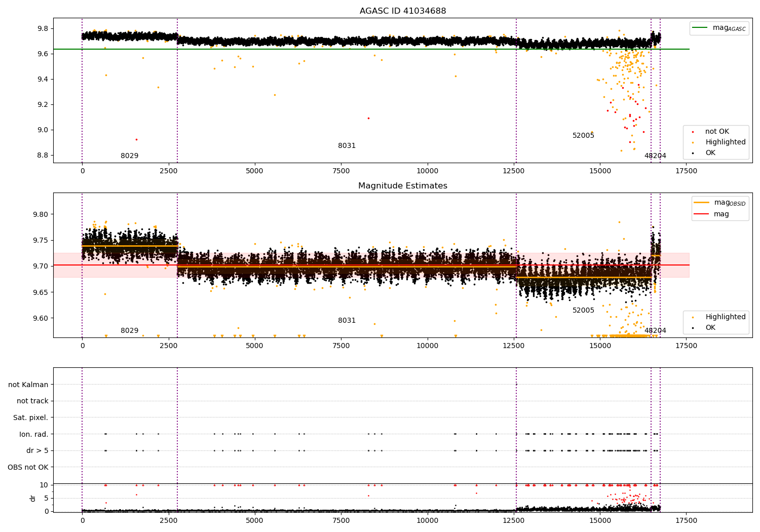Click obsid label 52005 in the Magnitude Estimates plot

(583, 311)
